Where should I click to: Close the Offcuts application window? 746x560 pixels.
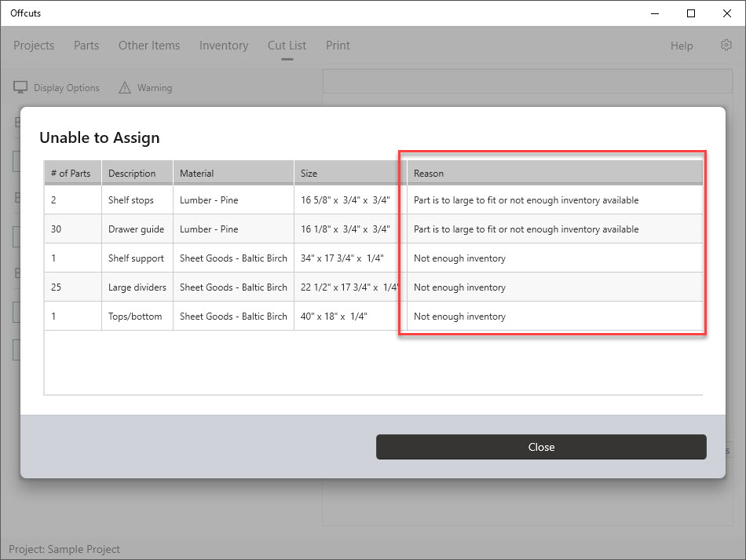click(x=727, y=13)
